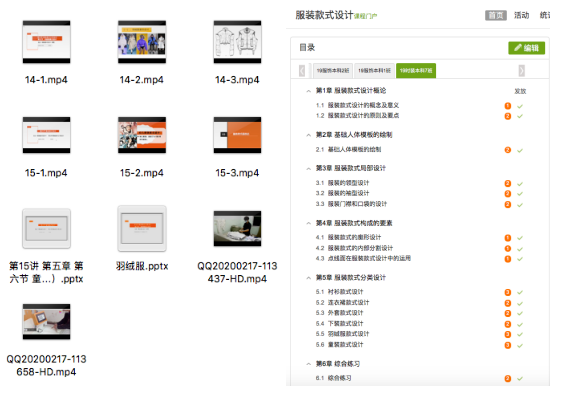Collapse 第1章 服装款式设计概论
565x393 pixels.
coord(308,91)
